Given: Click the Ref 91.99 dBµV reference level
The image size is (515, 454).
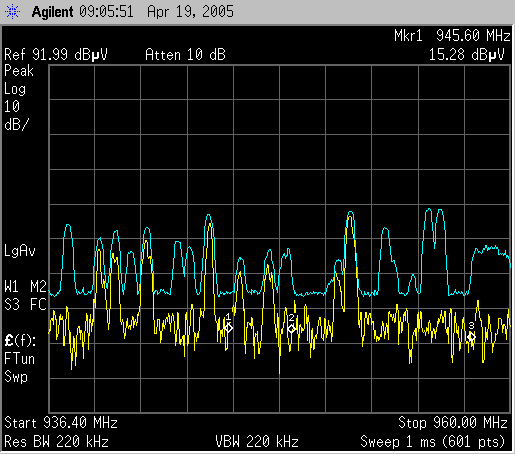Looking at the screenshot, I should pyautogui.click(x=56, y=54).
